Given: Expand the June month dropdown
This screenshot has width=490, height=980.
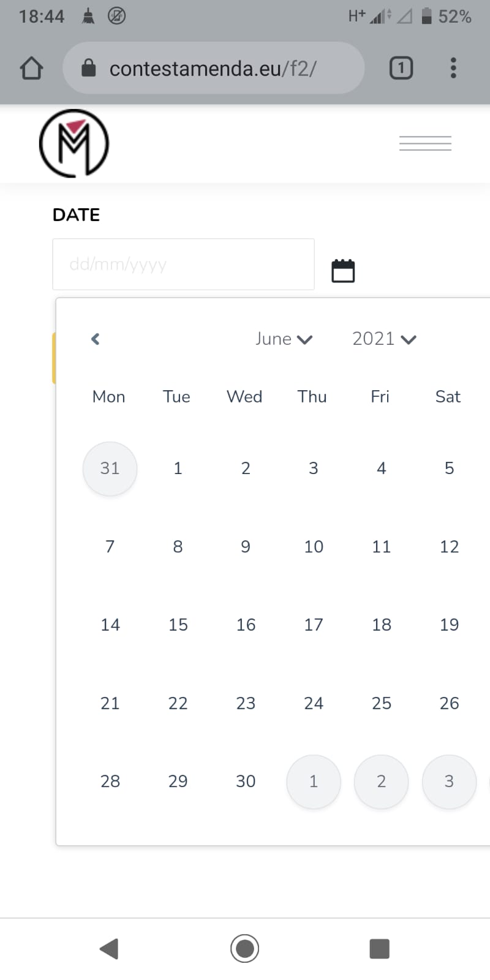Looking at the screenshot, I should (x=284, y=339).
